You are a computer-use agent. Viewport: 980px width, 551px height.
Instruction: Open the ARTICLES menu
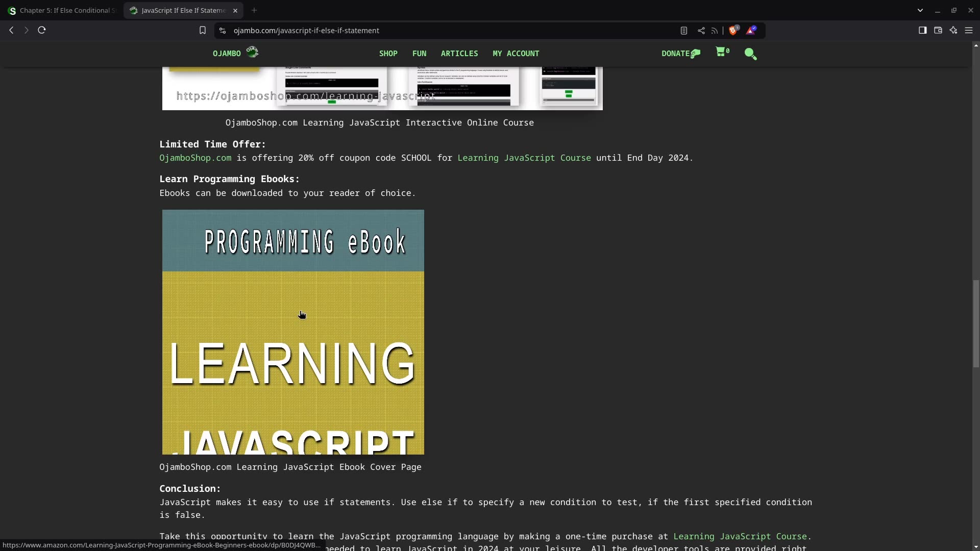(x=459, y=54)
